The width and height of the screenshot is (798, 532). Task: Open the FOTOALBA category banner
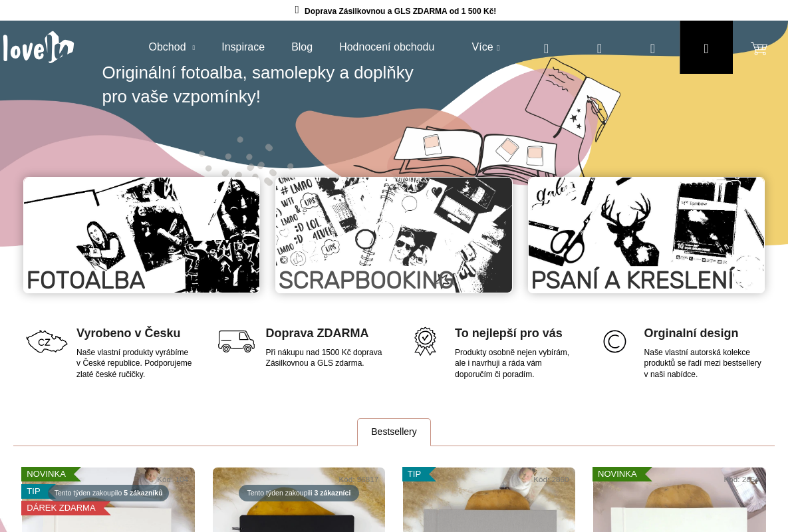[142, 235]
